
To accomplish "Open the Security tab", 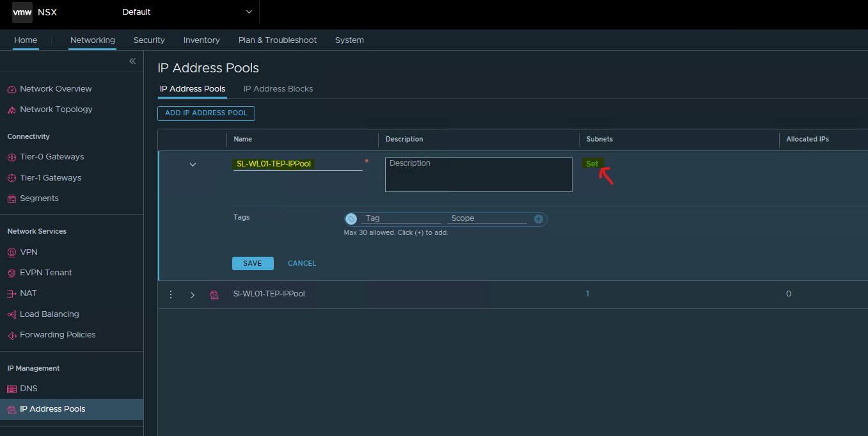I will click(x=149, y=40).
